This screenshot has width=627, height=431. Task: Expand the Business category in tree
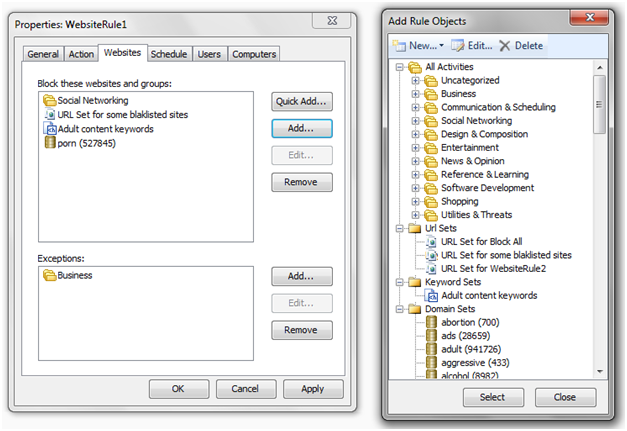click(415, 94)
